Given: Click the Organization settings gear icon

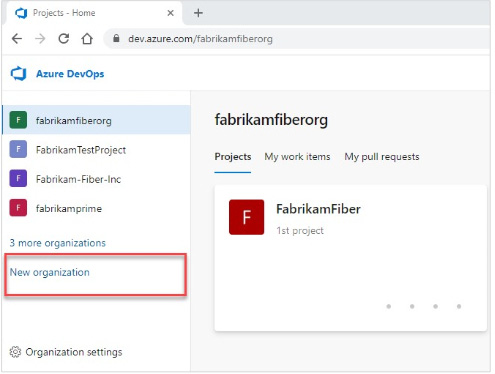Looking at the screenshot, I should point(15,352).
